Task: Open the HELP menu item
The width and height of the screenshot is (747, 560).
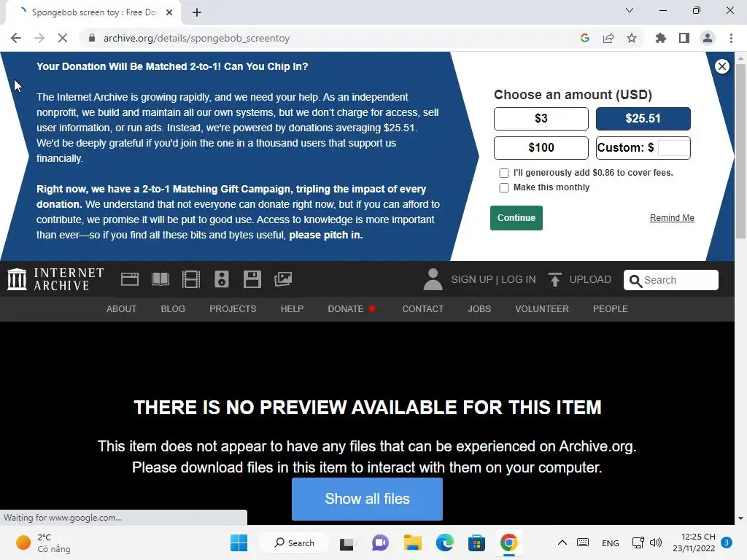Action: [292, 309]
